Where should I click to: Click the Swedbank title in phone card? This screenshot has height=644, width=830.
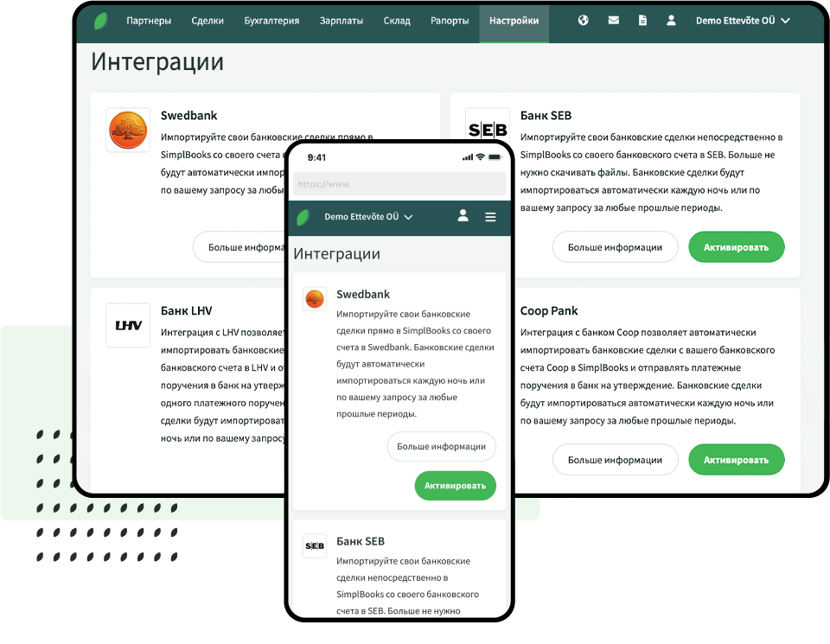click(x=363, y=294)
